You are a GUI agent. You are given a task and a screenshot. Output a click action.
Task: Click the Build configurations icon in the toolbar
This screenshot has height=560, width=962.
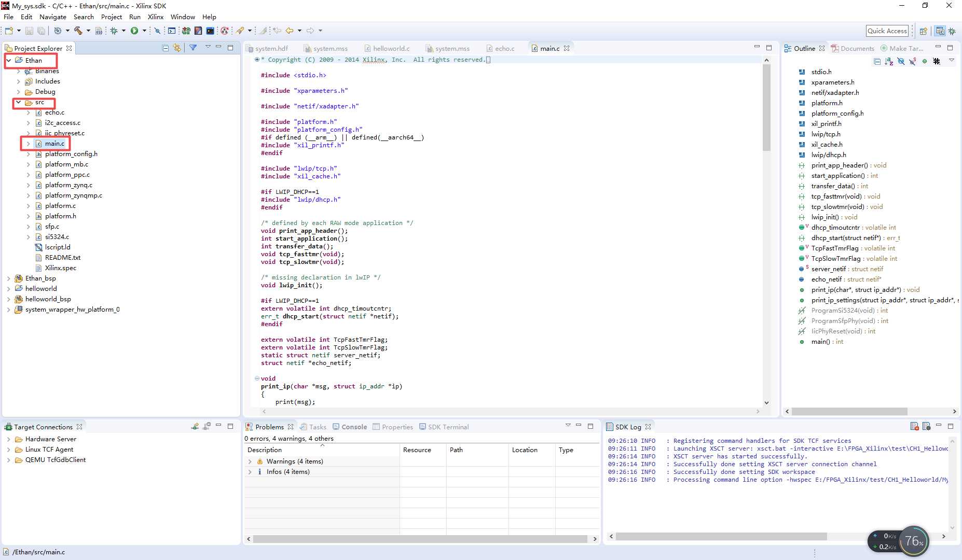coord(58,31)
